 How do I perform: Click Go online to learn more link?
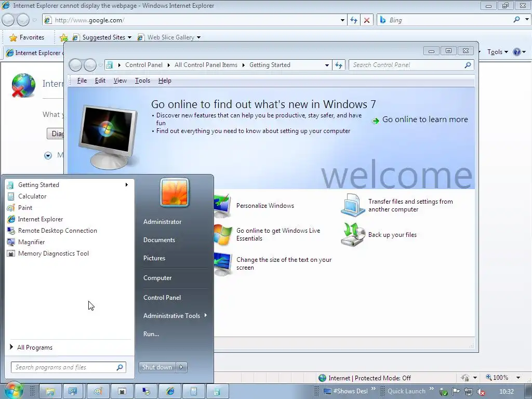click(x=421, y=119)
